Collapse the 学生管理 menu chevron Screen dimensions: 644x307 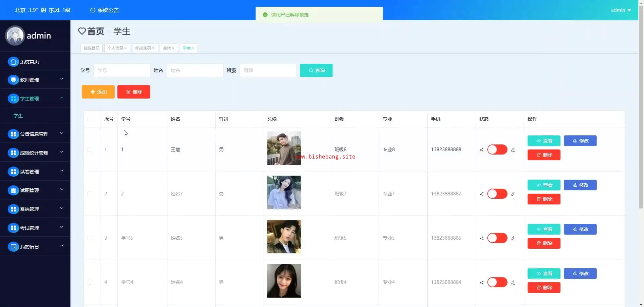tap(62, 98)
